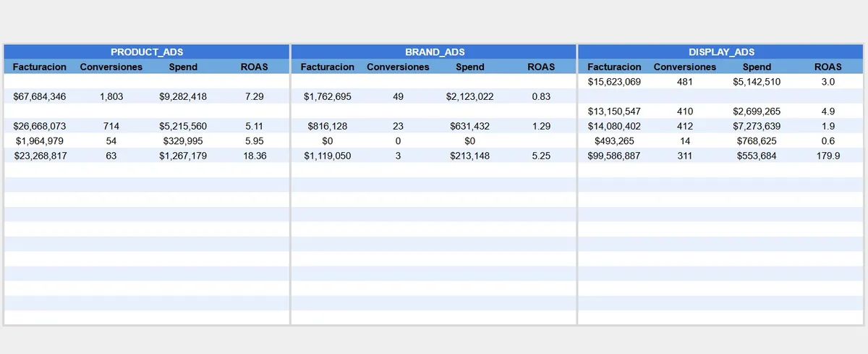Click ROAS header in BRAND_ADS table
The width and height of the screenshot is (868, 354).
coord(542,67)
